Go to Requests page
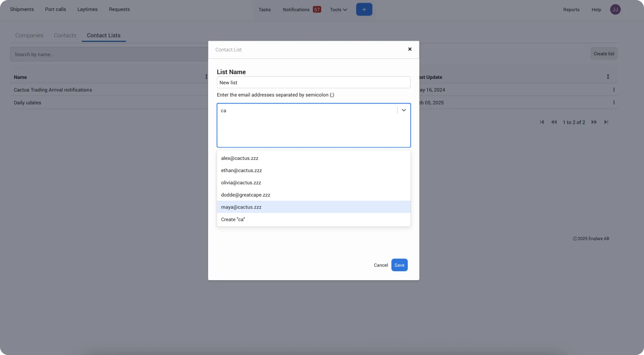 tap(119, 9)
